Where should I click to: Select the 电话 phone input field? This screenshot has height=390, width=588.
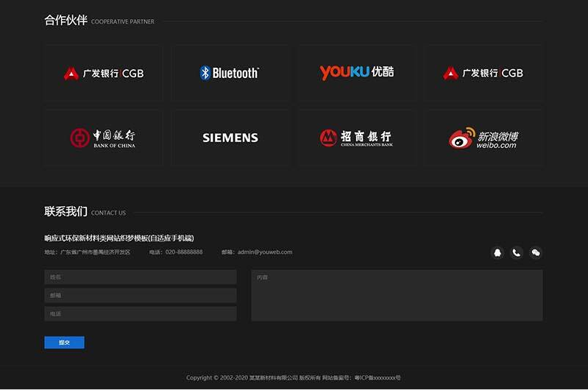(x=140, y=313)
